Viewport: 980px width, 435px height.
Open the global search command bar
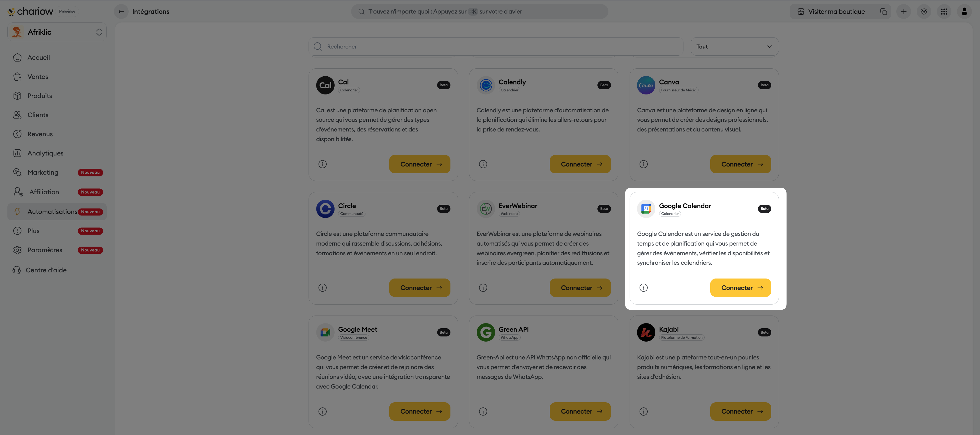pos(479,11)
